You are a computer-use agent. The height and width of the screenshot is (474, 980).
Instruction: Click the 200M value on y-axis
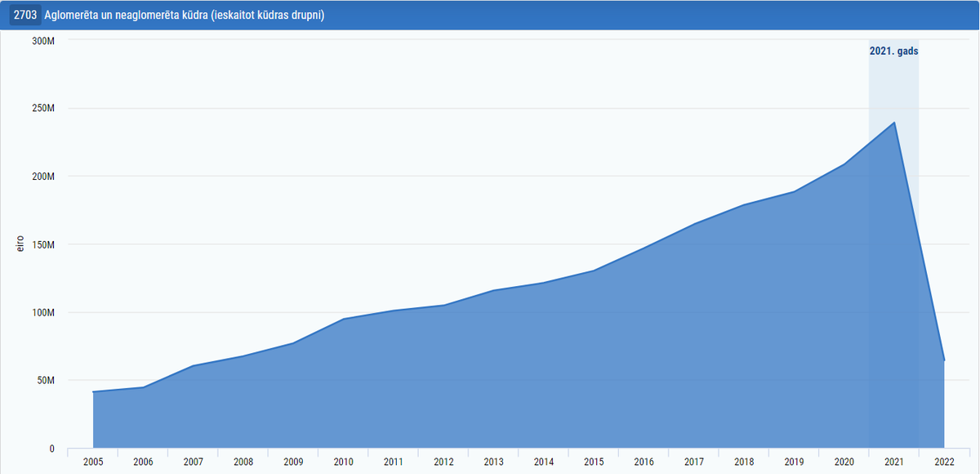click(x=43, y=177)
